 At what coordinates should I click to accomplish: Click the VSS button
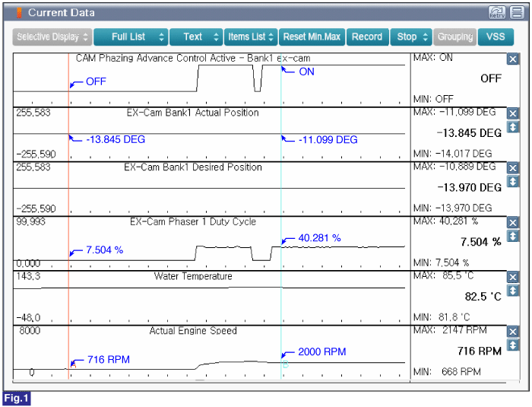click(496, 37)
